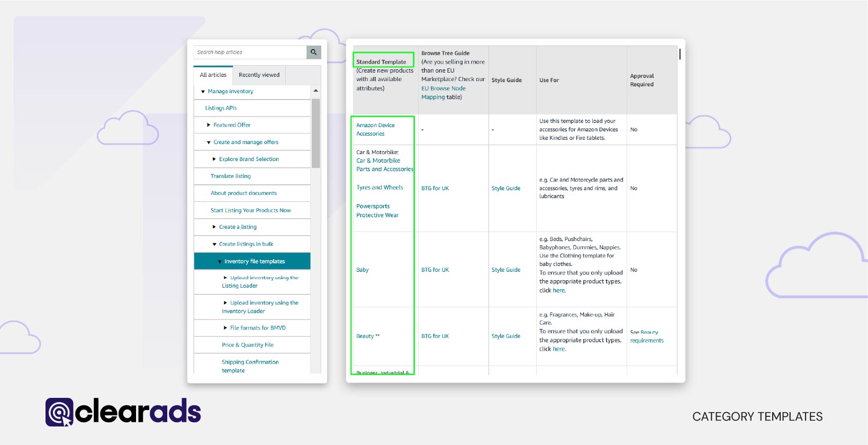The width and height of the screenshot is (868, 445).
Task: Expand Upload inventory using Inventory Loader arrow
Action: pyautogui.click(x=225, y=303)
